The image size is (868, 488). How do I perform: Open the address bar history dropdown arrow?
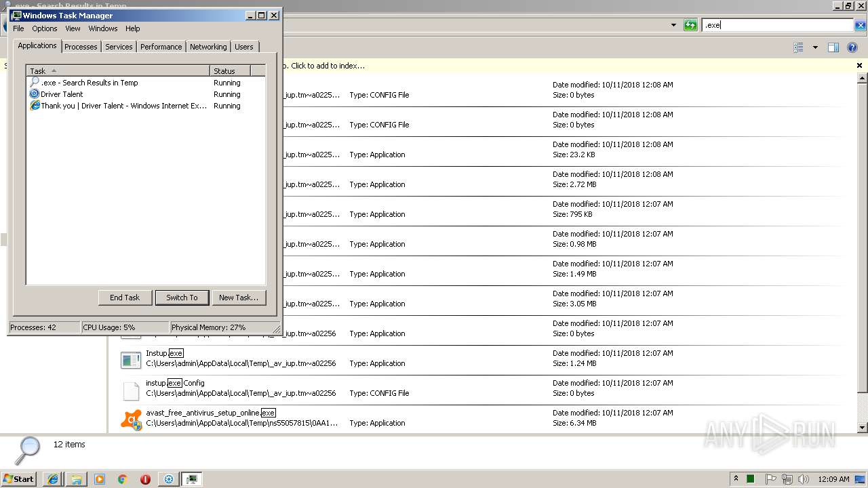coord(673,25)
